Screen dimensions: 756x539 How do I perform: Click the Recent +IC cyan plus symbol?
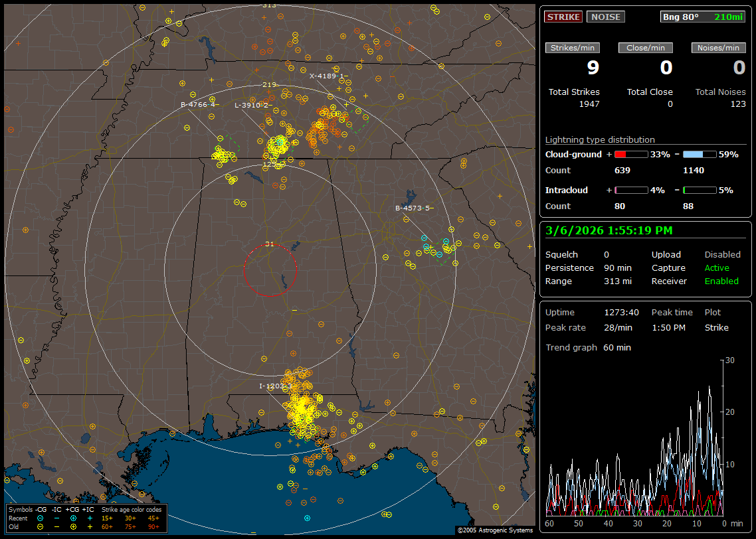pos(90,518)
